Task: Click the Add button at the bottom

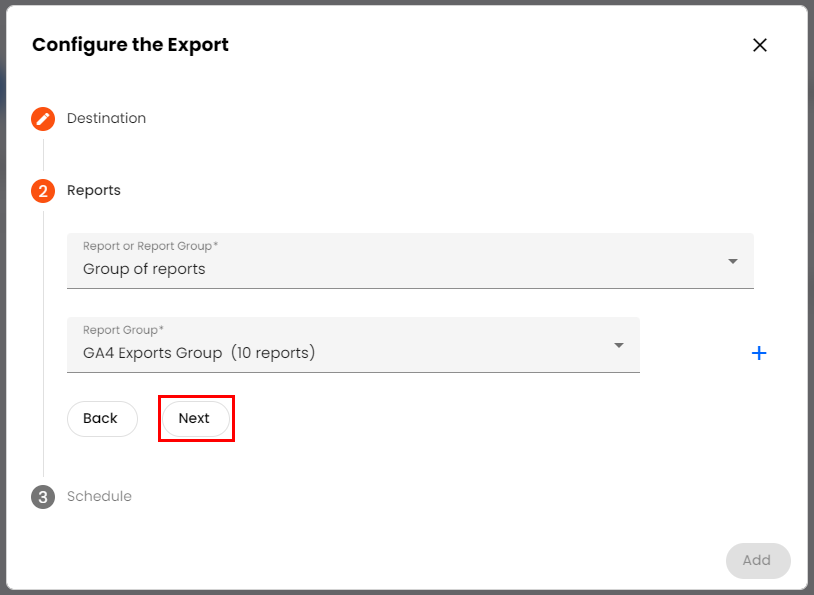Action: (757, 561)
